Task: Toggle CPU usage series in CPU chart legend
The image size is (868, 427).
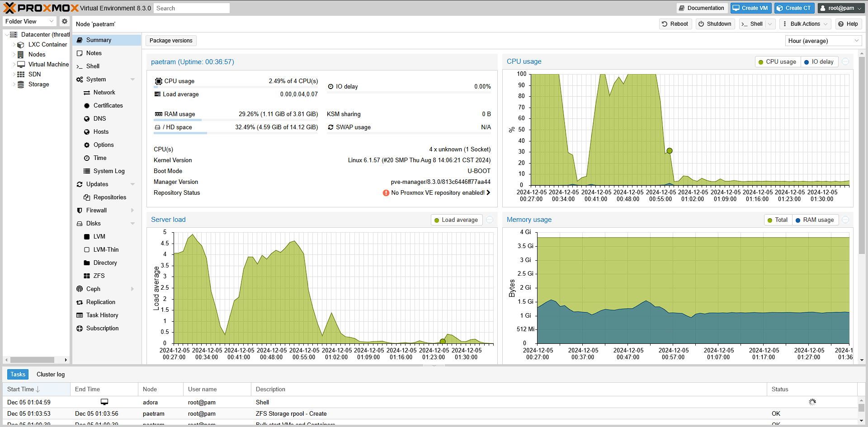Action: pyautogui.click(x=778, y=62)
